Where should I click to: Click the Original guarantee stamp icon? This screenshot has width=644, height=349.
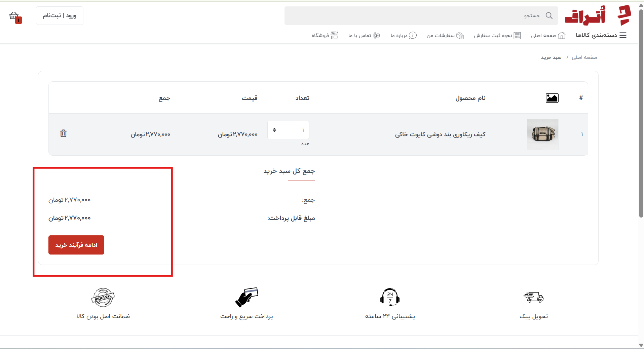tap(103, 297)
